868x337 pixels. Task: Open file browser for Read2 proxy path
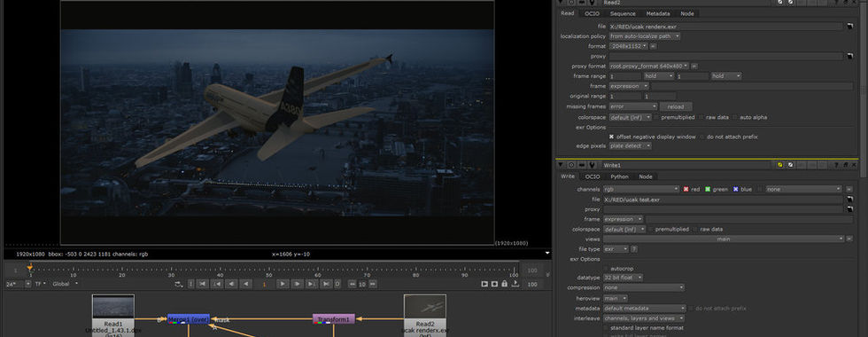[x=849, y=56]
